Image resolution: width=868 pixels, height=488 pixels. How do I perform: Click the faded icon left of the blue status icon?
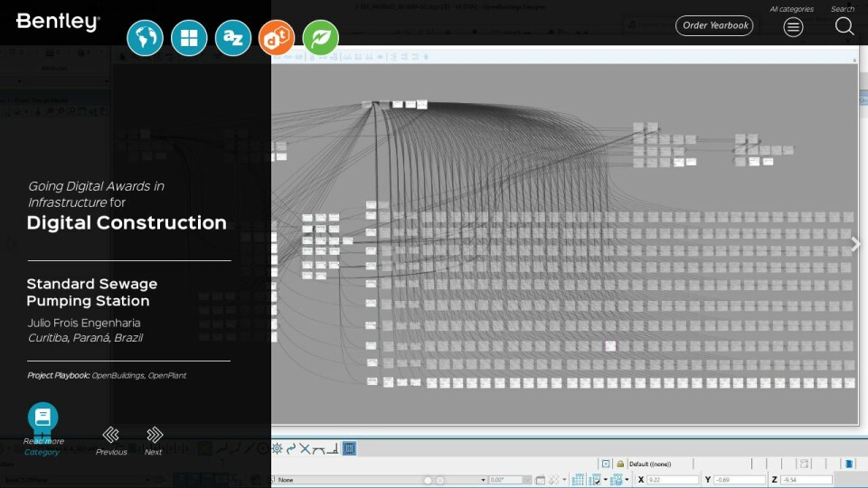[x=805, y=464]
